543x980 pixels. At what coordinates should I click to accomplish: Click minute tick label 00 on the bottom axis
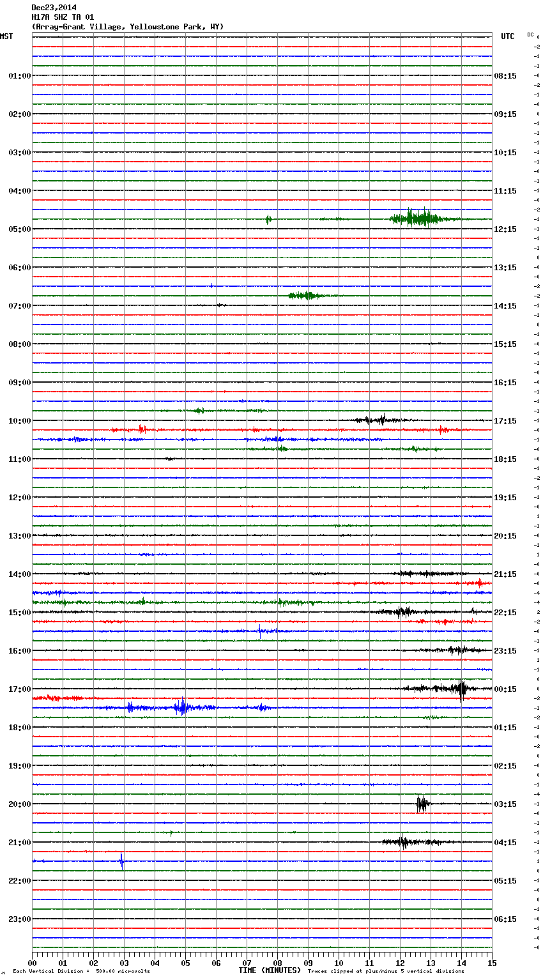click(32, 963)
